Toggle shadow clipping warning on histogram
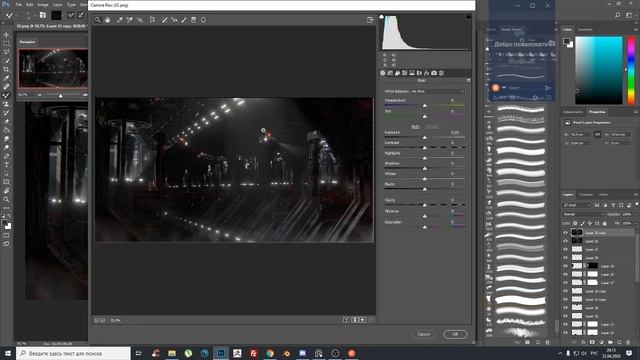Image resolution: width=640 pixels, height=360 pixels. pyautogui.click(x=381, y=17)
